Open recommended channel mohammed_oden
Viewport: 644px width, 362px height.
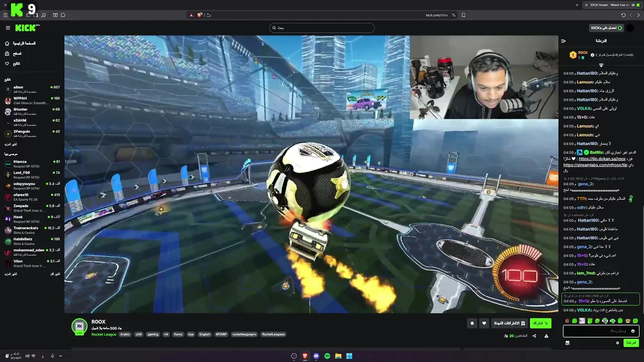coord(32,252)
